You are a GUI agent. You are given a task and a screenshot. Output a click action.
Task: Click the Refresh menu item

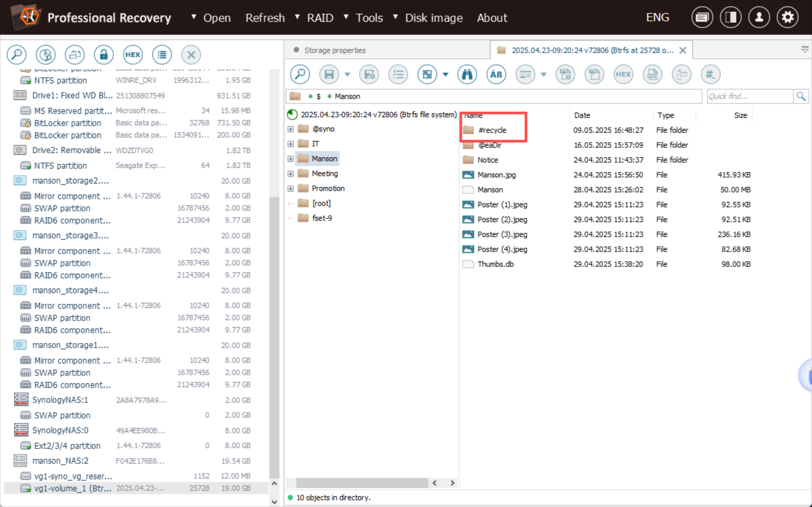pyautogui.click(x=265, y=18)
